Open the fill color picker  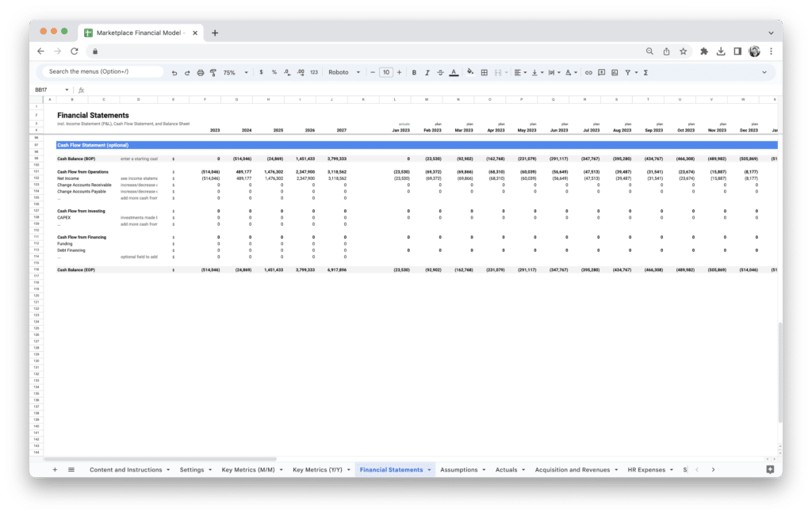470,72
